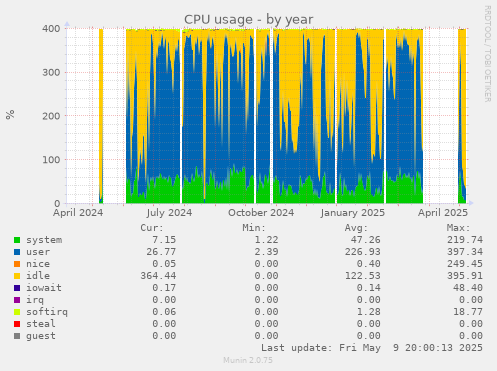The image size is (497, 371).
Task: Click system current value 7.15
Action: click(x=164, y=240)
